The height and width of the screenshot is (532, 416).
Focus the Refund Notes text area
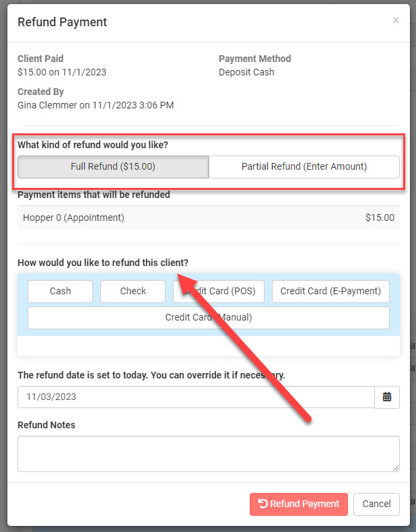pos(208,453)
